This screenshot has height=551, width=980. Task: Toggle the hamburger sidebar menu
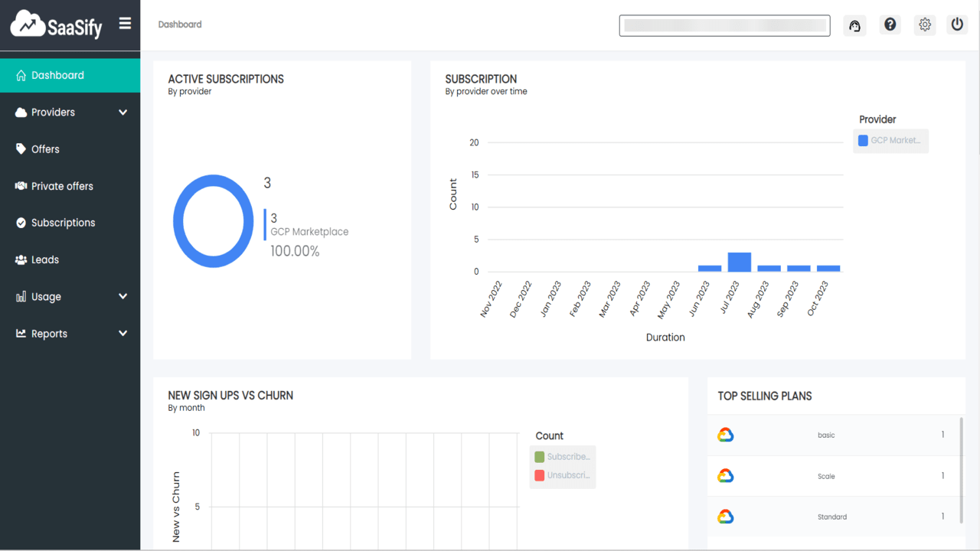tap(125, 24)
